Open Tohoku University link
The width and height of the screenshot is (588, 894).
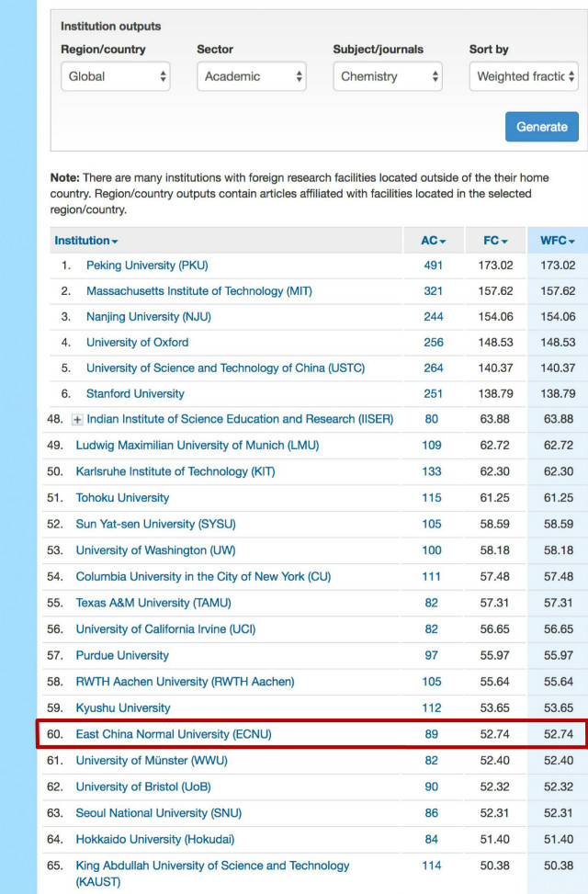[122, 498]
